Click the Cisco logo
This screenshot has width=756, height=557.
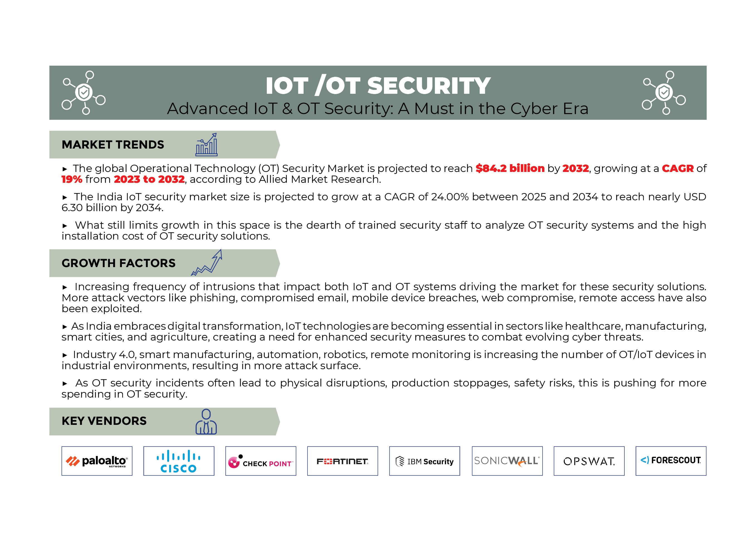(x=179, y=461)
